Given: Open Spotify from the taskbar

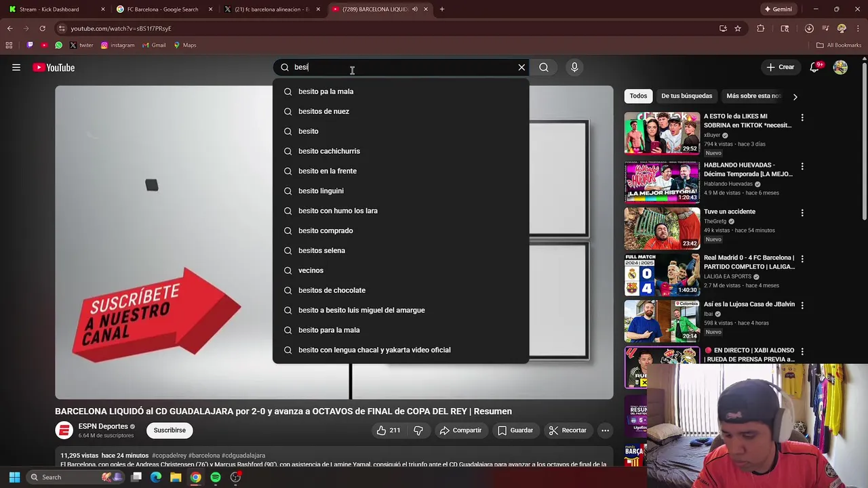Looking at the screenshot, I should pyautogui.click(x=216, y=477).
